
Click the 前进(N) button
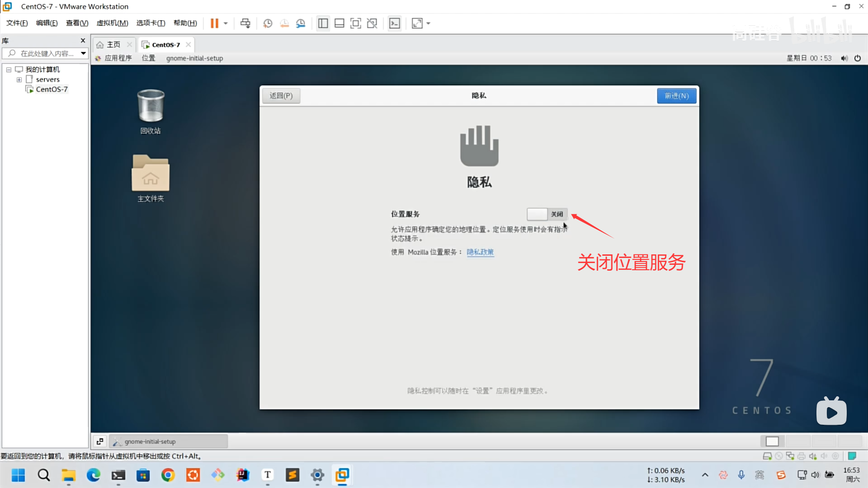[676, 96]
